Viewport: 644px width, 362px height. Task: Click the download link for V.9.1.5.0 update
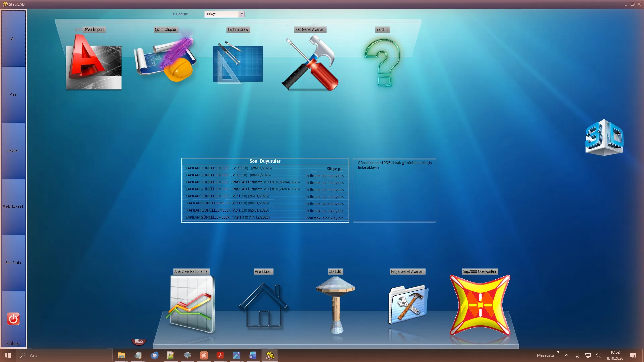tap(324, 211)
